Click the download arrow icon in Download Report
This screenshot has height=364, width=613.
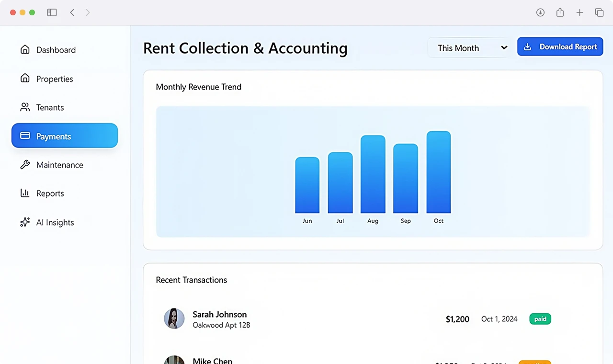[x=527, y=47]
